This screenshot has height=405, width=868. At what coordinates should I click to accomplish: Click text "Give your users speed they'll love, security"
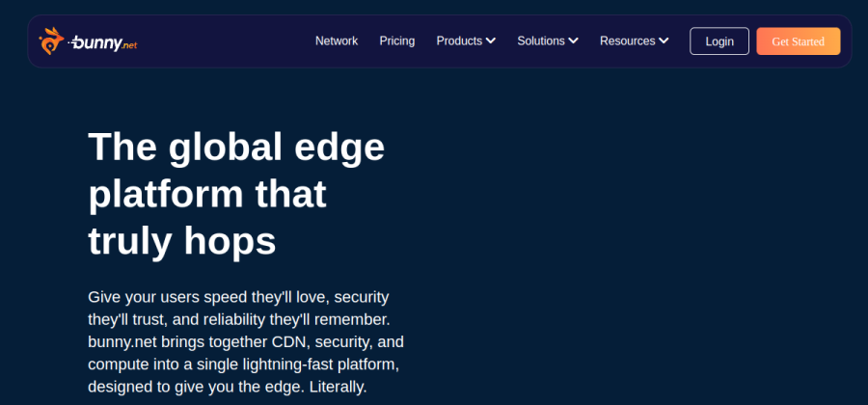(x=238, y=297)
